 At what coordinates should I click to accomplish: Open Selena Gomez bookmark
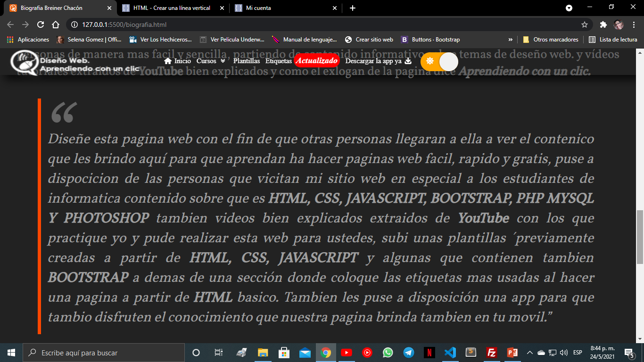(x=89, y=40)
